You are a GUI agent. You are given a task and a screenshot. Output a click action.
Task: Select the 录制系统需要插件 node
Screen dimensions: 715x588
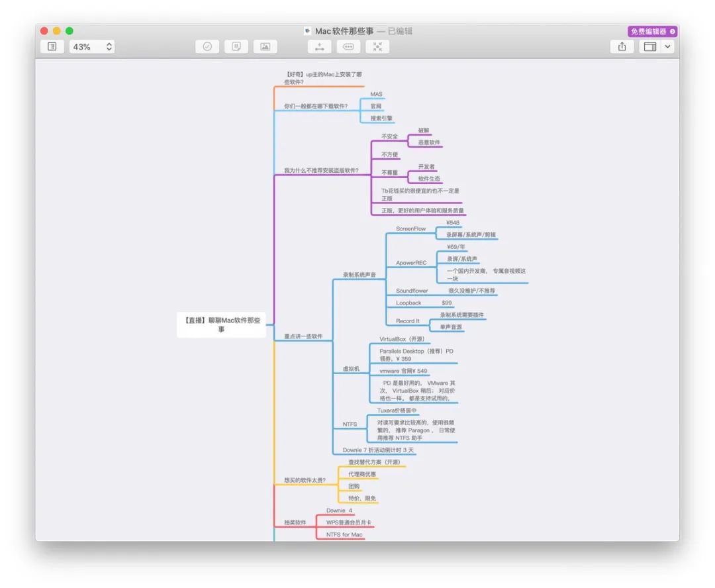(462, 315)
